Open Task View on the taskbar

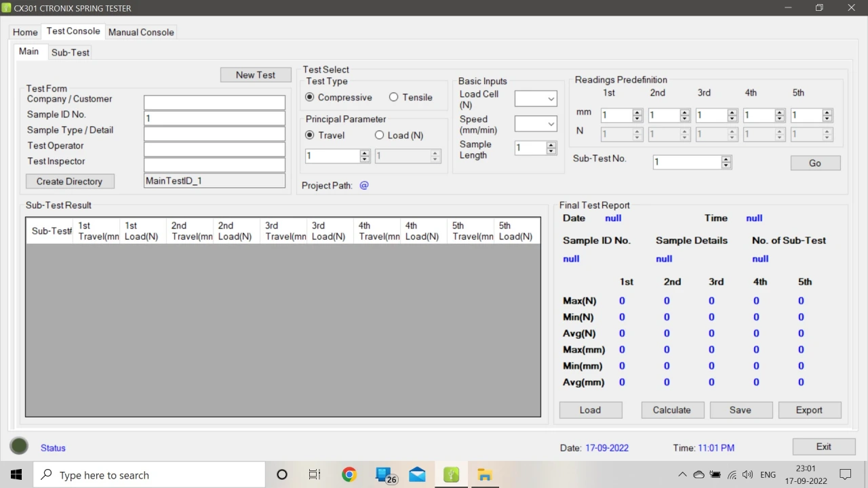[315, 474]
